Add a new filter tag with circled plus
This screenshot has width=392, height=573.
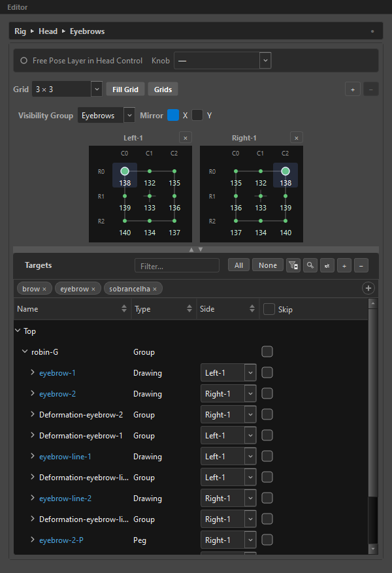pyautogui.click(x=368, y=288)
